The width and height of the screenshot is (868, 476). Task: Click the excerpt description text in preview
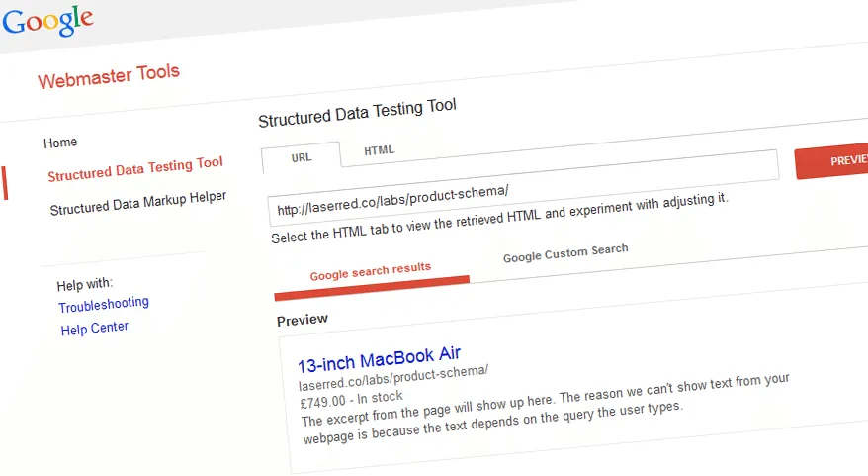[x=546, y=409]
